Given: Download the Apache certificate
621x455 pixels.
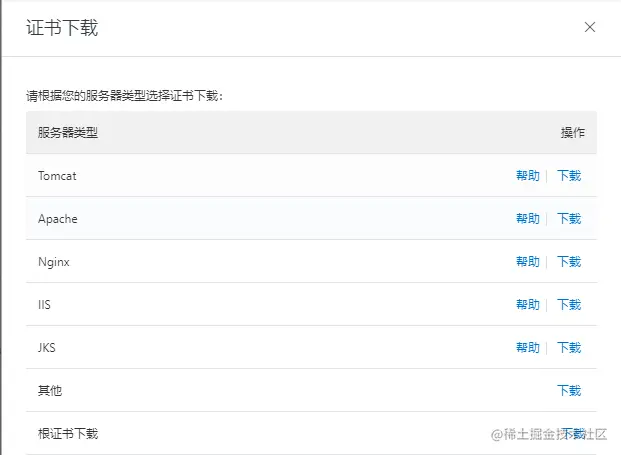Looking at the screenshot, I should [569, 219].
